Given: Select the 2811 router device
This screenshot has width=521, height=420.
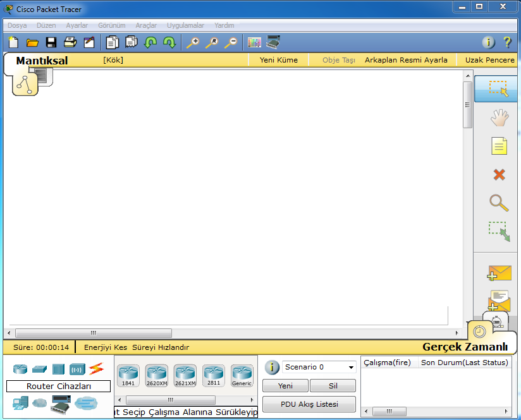Looking at the screenshot, I should 214,375.
